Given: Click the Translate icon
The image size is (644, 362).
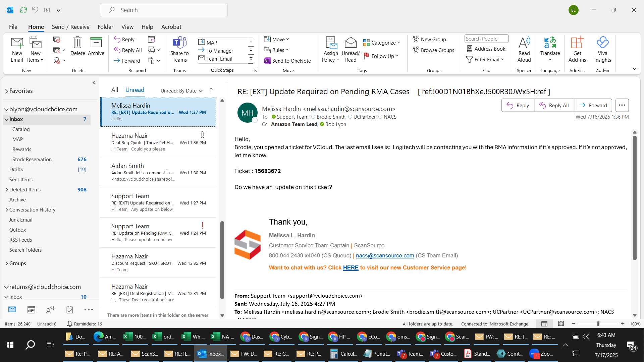Looking at the screenshot, I should click(550, 50).
